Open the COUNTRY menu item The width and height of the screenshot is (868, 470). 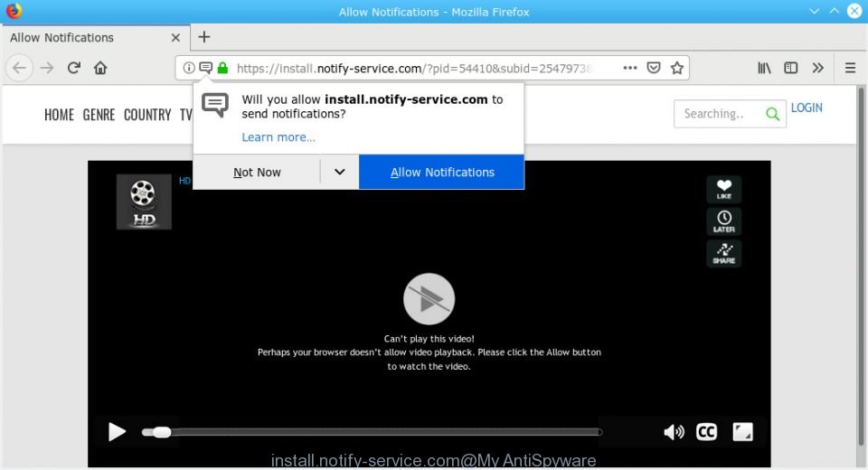(x=147, y=115)
